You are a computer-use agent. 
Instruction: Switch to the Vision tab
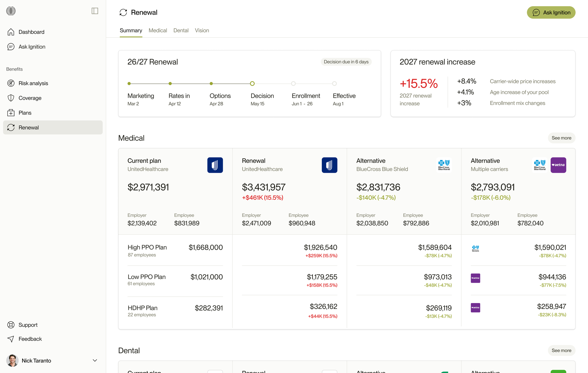pos(202,30)
